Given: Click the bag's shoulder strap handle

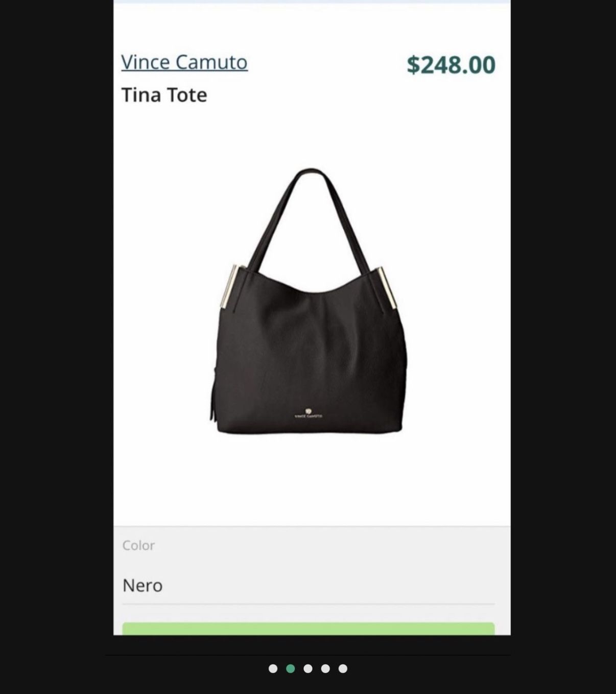Looking at the screenshot, I should [310, 220].
